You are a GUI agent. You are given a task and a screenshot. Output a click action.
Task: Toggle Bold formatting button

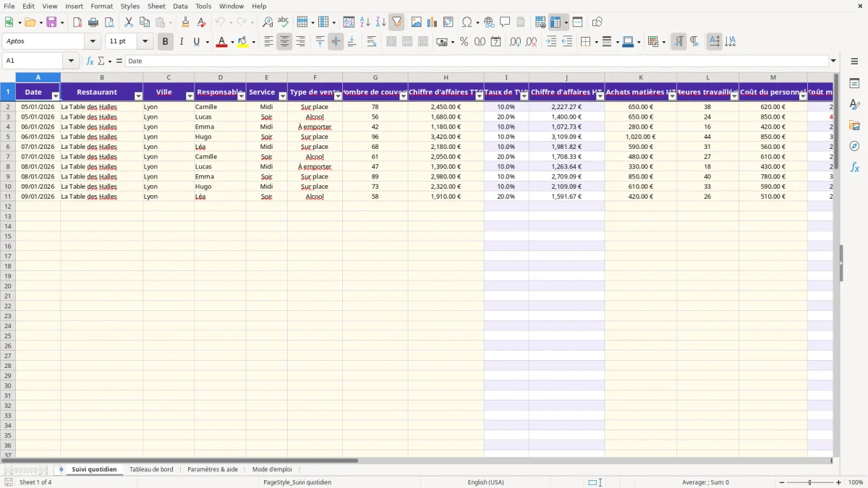click(x=165, y=42)
